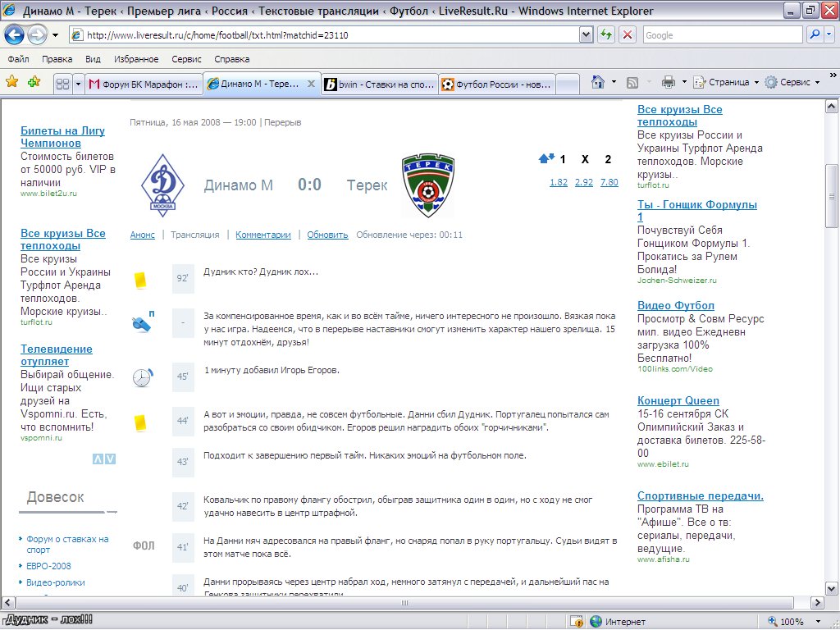This screenshot has height=630, width=840.
Task: Click the vertical scrollbar down arrow
Action: click(832, 589)
